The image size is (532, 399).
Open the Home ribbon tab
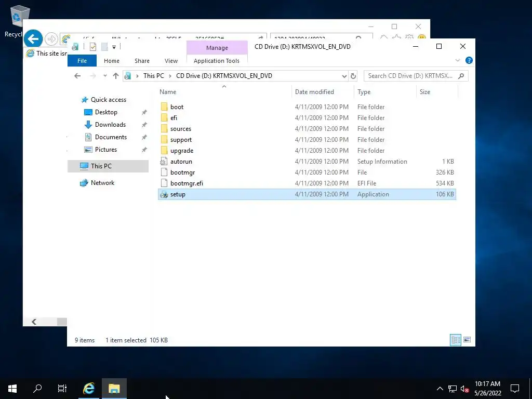click(x=112, y=61)
